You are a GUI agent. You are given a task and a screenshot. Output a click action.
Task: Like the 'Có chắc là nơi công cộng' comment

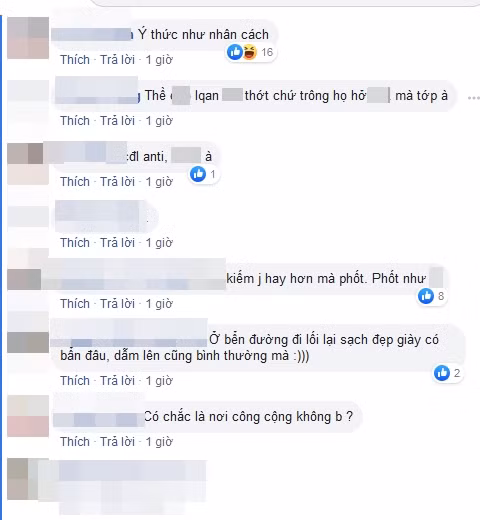75,442
